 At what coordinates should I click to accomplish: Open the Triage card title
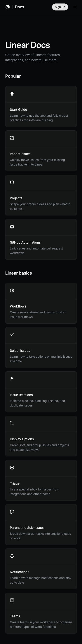click(x=15, y=483)
